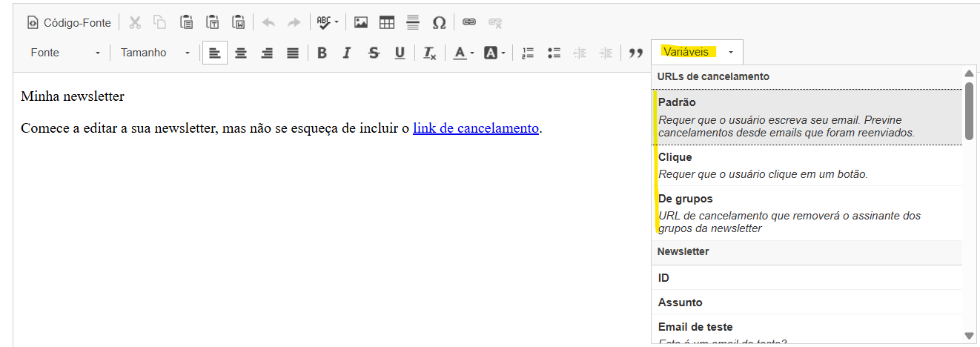Open the Código-Fonte source view
Screen dimensions: 980x347
coord(69,22)
